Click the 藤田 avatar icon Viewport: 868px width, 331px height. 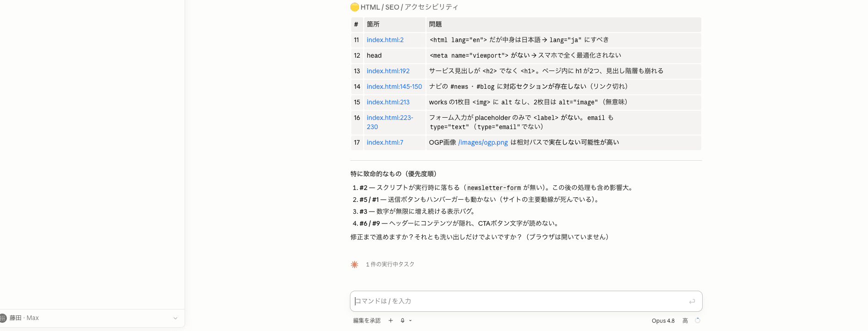pyautogui.click(x=3, y=318)
